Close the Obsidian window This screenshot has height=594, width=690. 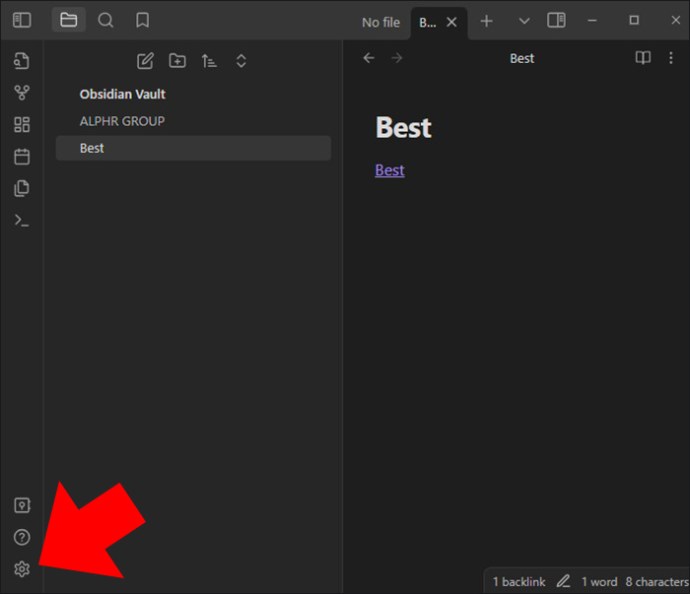[675, 20]
